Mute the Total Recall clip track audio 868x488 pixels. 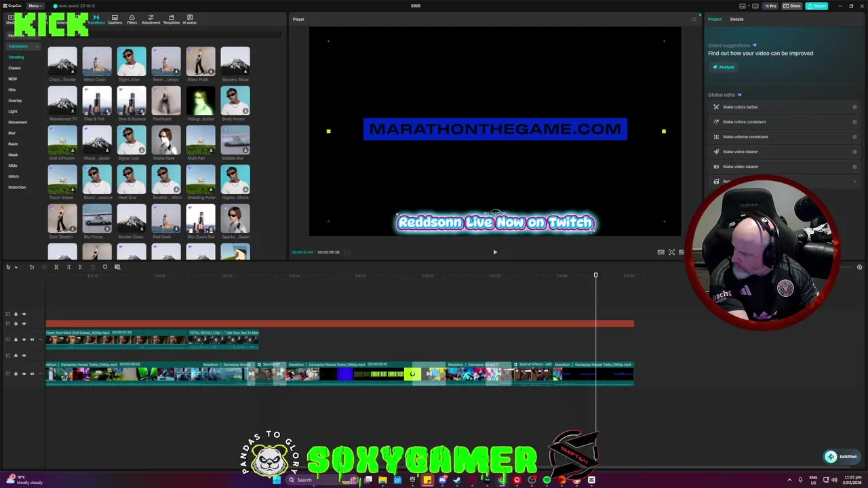[x=32, y=340]
